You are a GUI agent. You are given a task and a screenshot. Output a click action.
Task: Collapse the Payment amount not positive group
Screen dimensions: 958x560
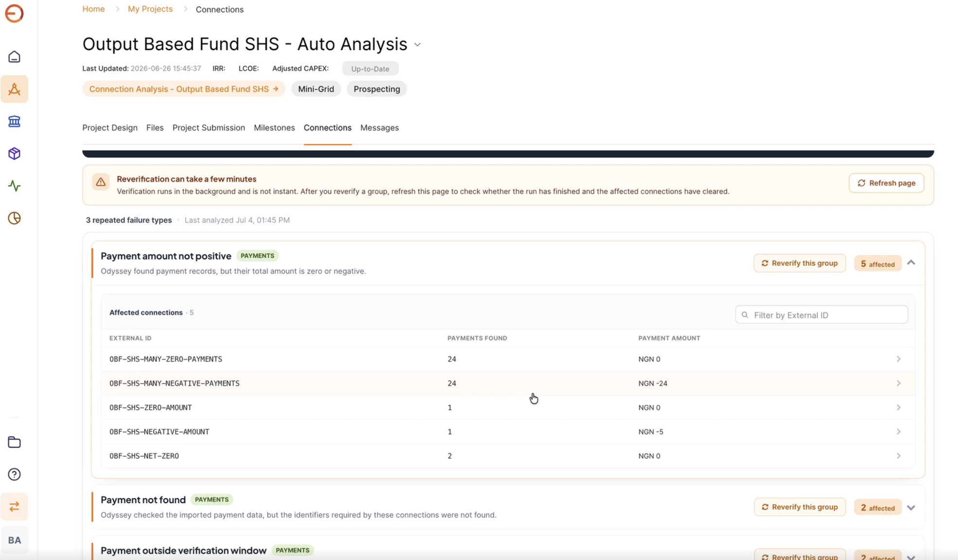[911, 262]
